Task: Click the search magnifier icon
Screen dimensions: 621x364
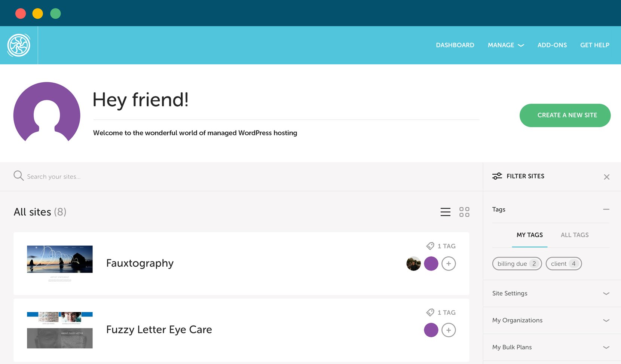Action: tap(18, 175)
